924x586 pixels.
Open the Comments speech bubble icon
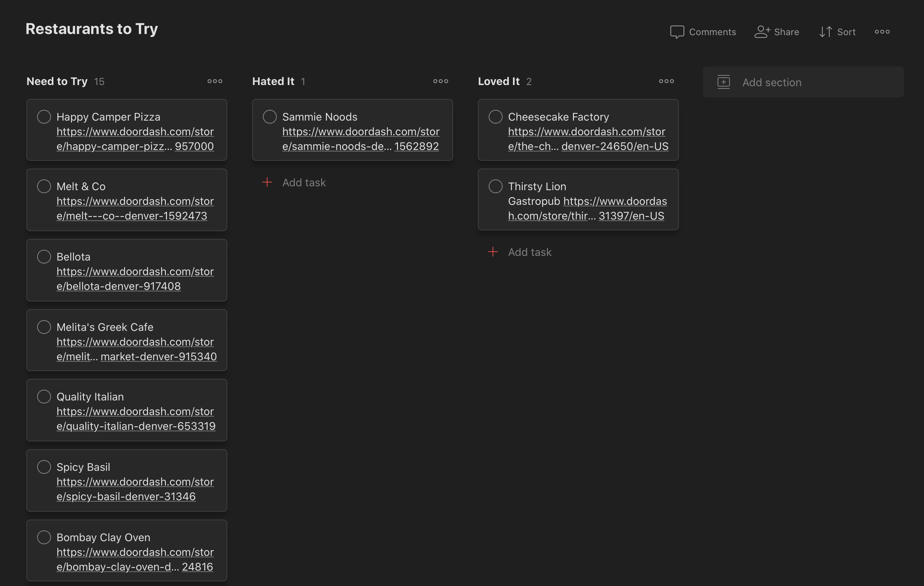click(x=677, y=32)
